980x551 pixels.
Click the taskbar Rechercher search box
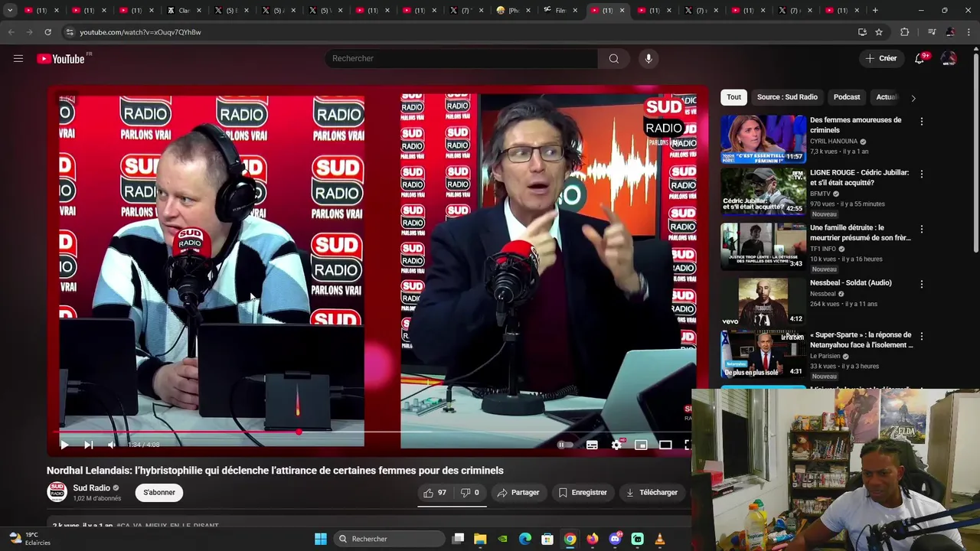389,539
